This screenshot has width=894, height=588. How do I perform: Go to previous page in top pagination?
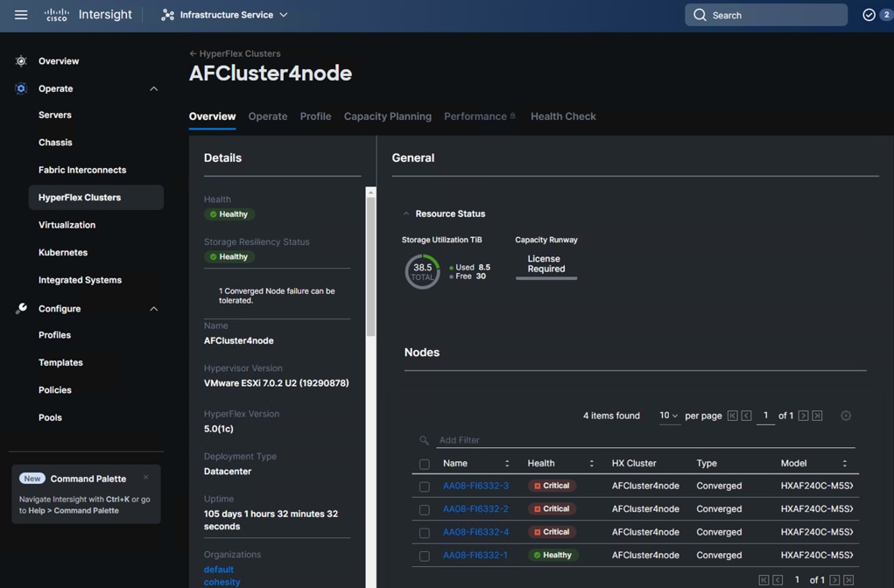[746, 416]
